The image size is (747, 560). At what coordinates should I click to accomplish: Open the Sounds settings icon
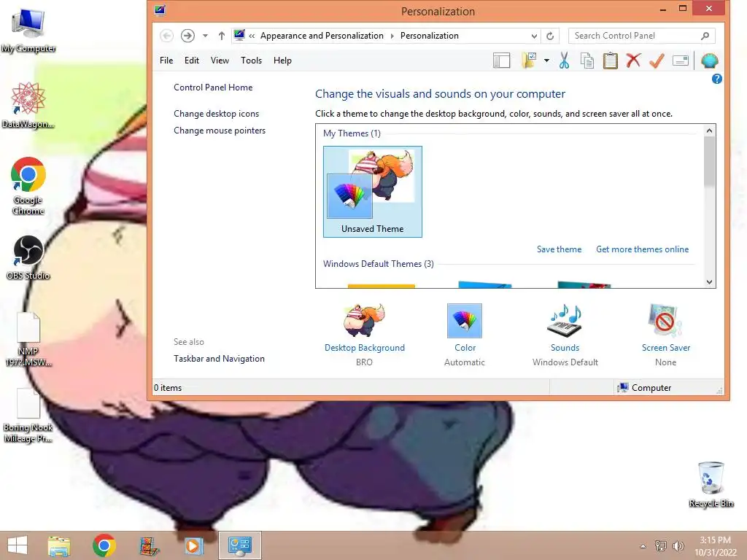565,321
